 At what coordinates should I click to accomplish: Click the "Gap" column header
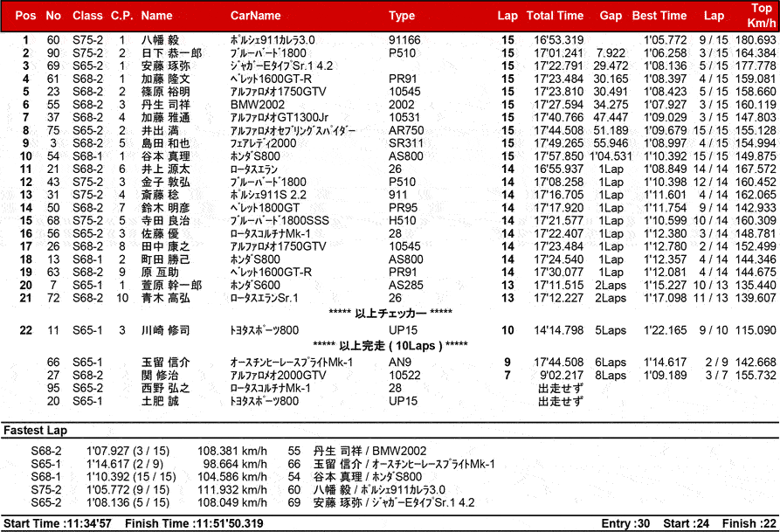(611, 16)
